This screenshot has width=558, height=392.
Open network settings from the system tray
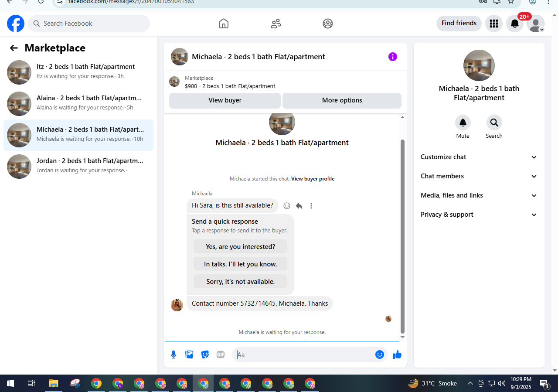click(491, 383)
